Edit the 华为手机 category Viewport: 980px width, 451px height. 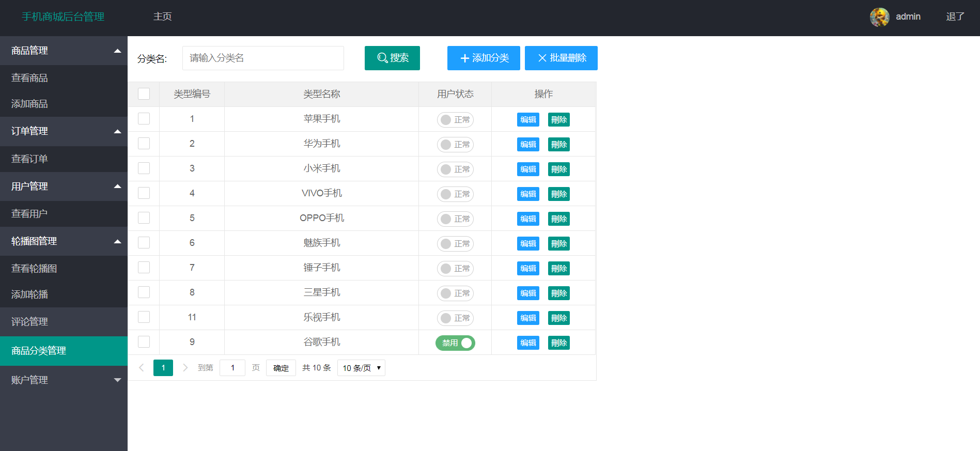pyautogui.click(x=528, y=145)
